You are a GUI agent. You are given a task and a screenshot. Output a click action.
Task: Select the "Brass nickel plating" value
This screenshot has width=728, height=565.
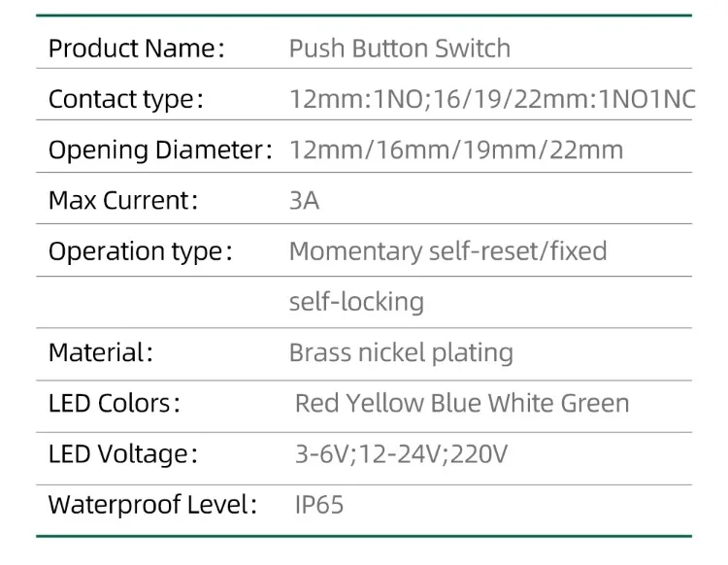(x=401, y=352)
